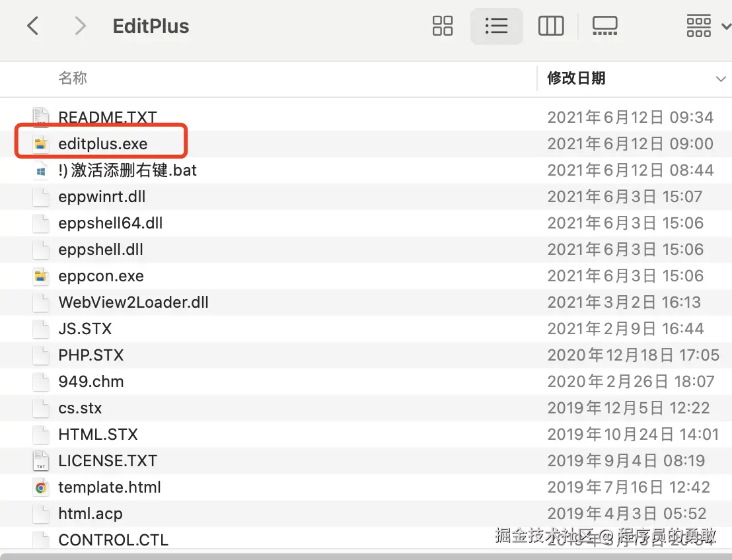This screenshot has width=732, height=560.
Task: Click the date 2020年2月26日 18:07
Action: pos(631,382)
